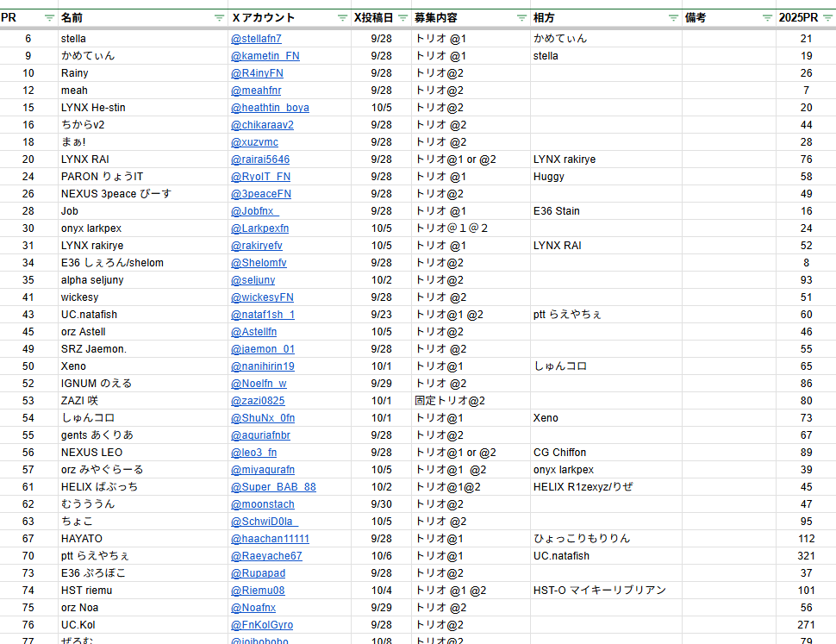Open the @3peaceFN link
The height and width of the screenshot is (644, 836).
[x=261, y=194]
